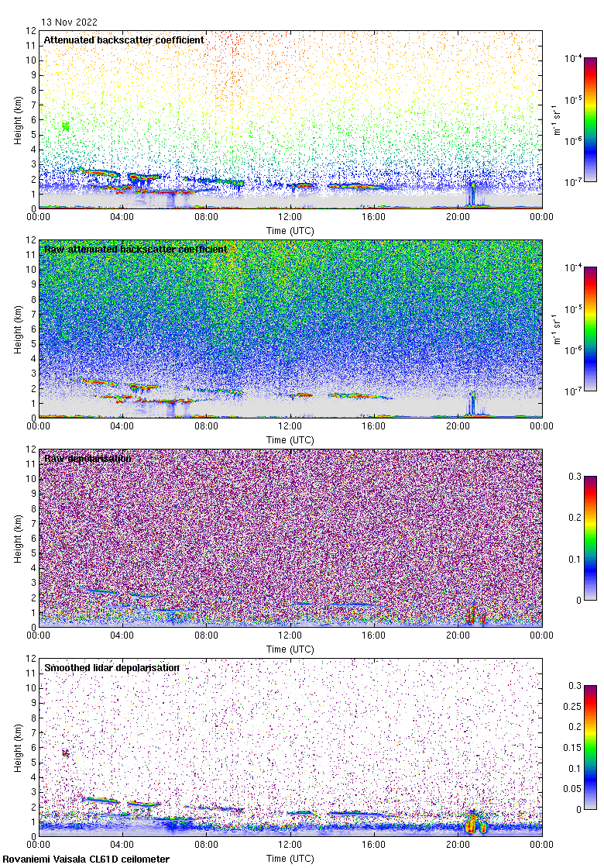Click the 0.2 value on the raw depolarisation colorbar
The image size is (604, 868).
(575, 518)
